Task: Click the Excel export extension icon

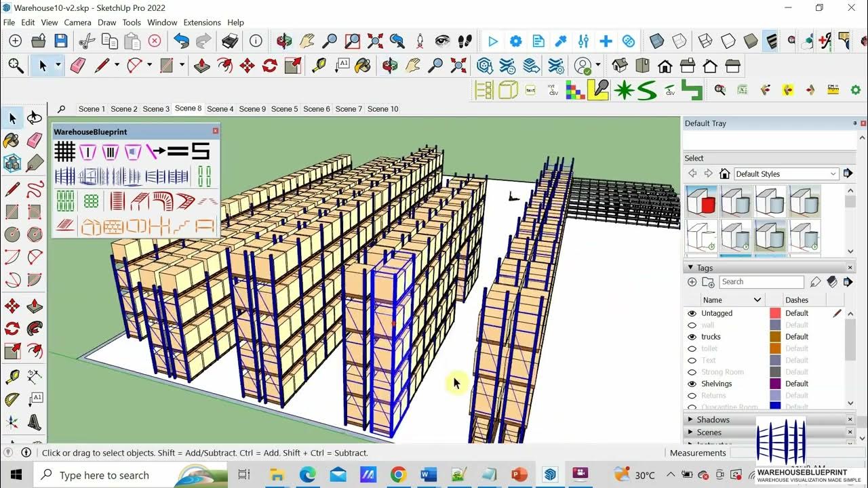Action: tap(743, 89)
